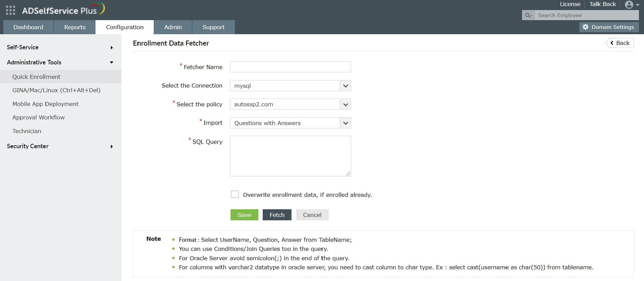
Task: Switch to the Dashboard tab
Action: coord(28,27)
